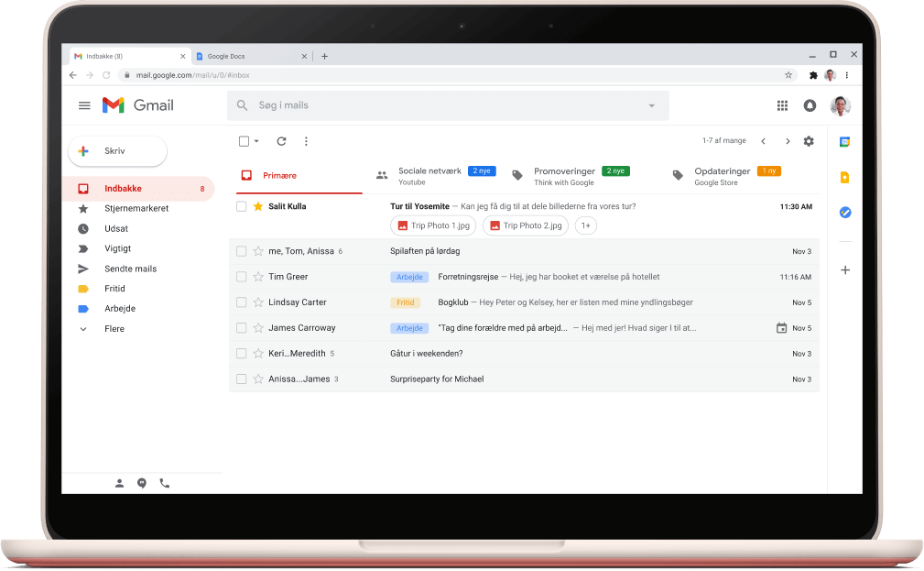The height and width of the screenshot is (571, 924).
Task: Open the contacts person icon at bottom
Action: 119,483
